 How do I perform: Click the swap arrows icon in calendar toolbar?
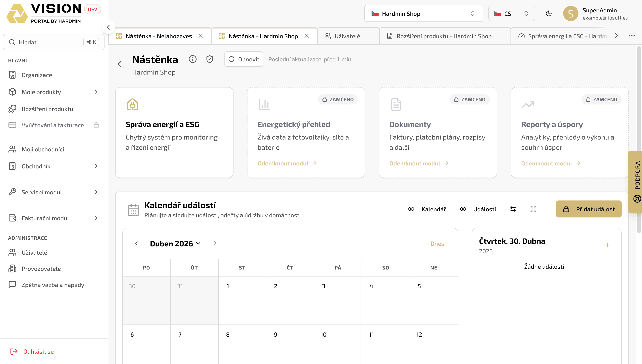click(513, 209)
